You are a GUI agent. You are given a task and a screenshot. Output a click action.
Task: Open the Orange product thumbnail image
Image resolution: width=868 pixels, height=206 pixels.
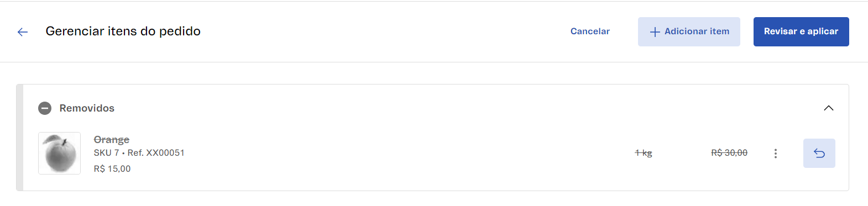59,153
